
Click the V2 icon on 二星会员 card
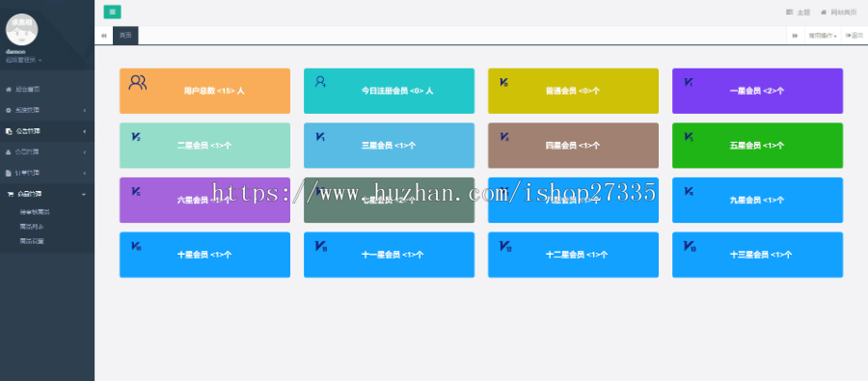136,136
